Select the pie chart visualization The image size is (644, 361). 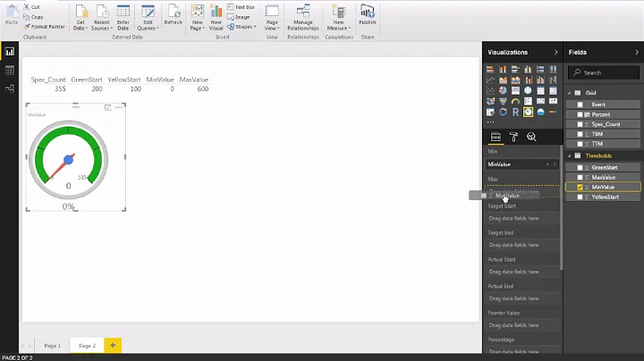[503, 90]
